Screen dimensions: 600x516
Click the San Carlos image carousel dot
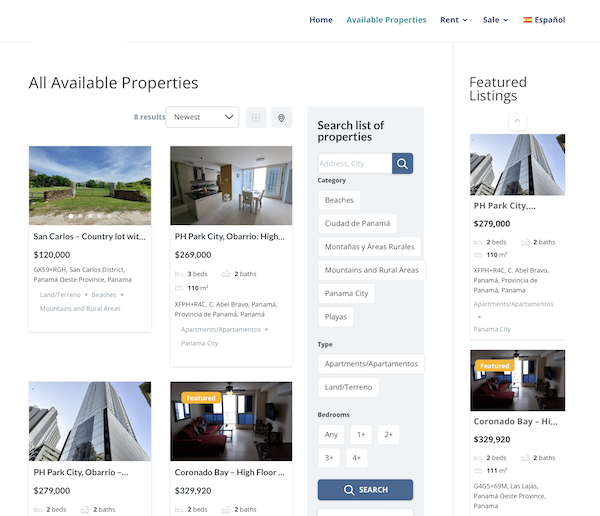pyautogui.click(x=70, y=216)
